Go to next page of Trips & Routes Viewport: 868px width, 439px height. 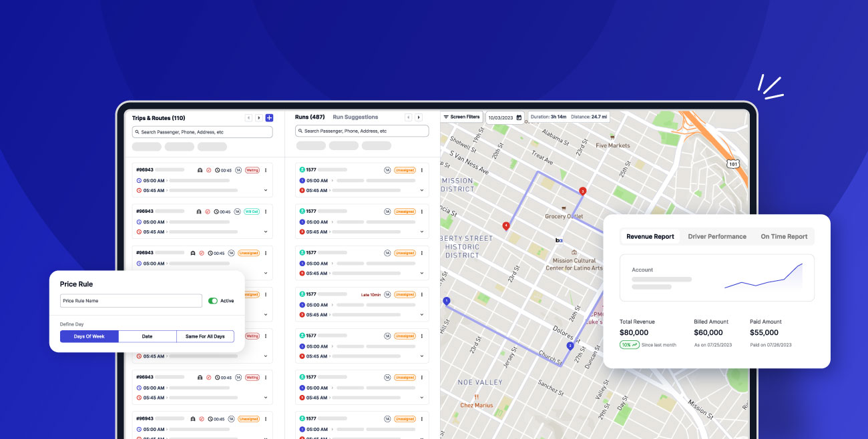click(x=259, y=117)
